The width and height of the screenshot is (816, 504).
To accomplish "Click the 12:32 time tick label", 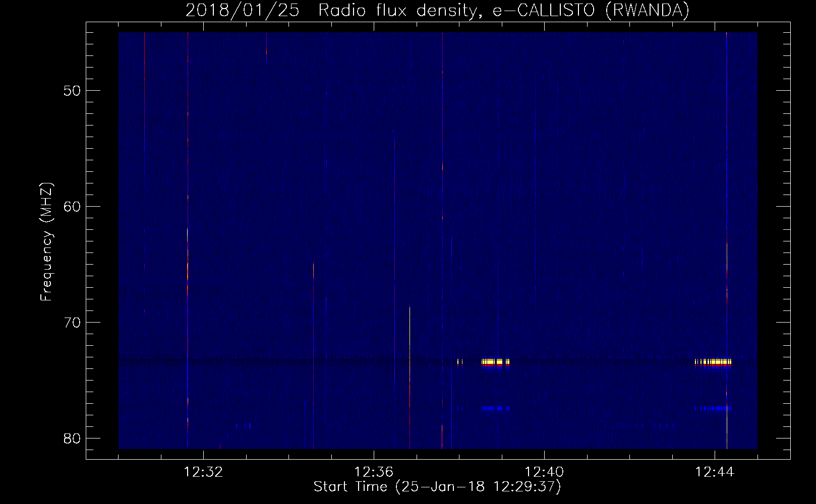I will click(x=203, y=472).
